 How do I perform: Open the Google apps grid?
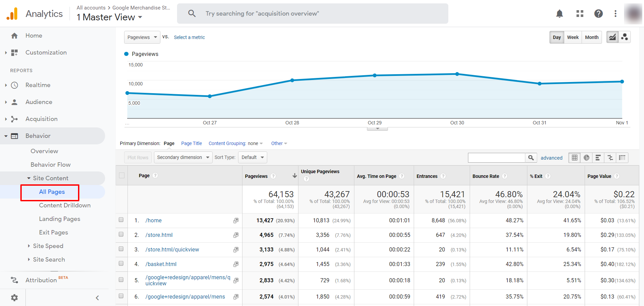click(580, 14)
